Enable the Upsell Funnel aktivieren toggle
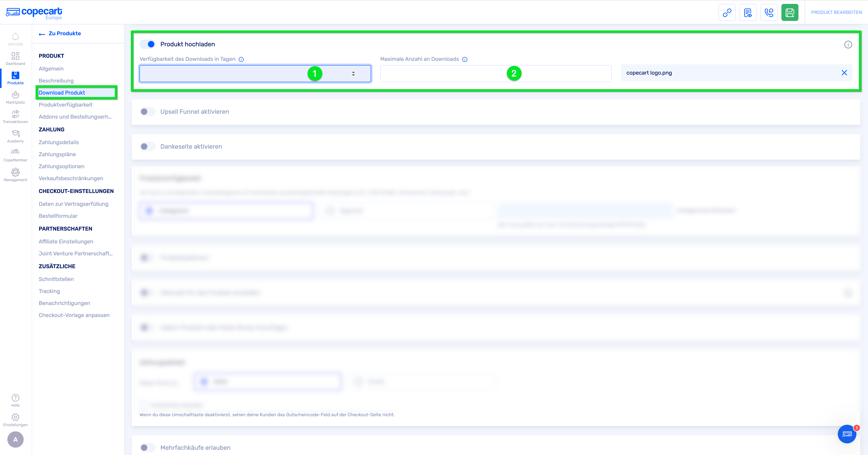This screenshot has width=868, height=455. click(x=147, y=112)
